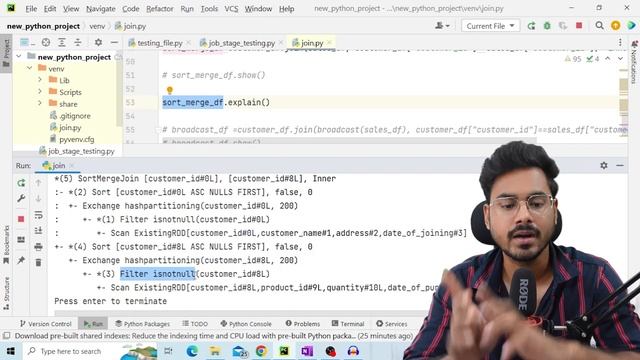Toggle Scroll to End in the Run console
640x360 pixels.
pos(38,231)
